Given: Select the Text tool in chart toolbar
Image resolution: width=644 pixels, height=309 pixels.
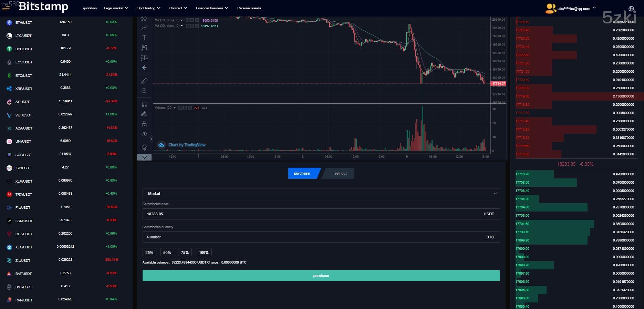Looking at the screenshot, I should coord(144,38).
